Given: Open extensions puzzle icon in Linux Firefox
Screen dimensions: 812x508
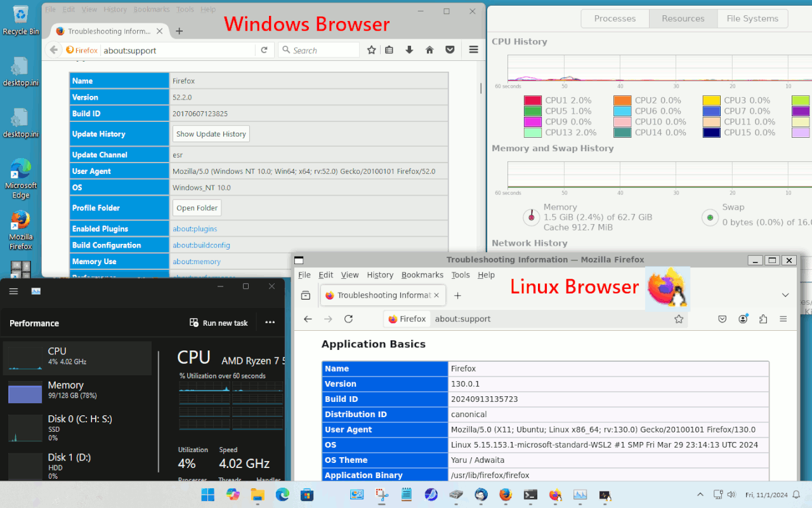Looking at the screenshot, I should [x=763, y=319].
